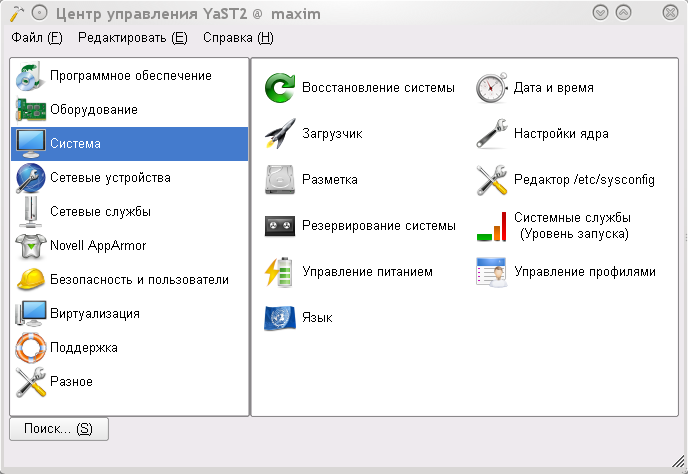
Task: Select Сетевые устройства category text
Action: tap(110, 178)
